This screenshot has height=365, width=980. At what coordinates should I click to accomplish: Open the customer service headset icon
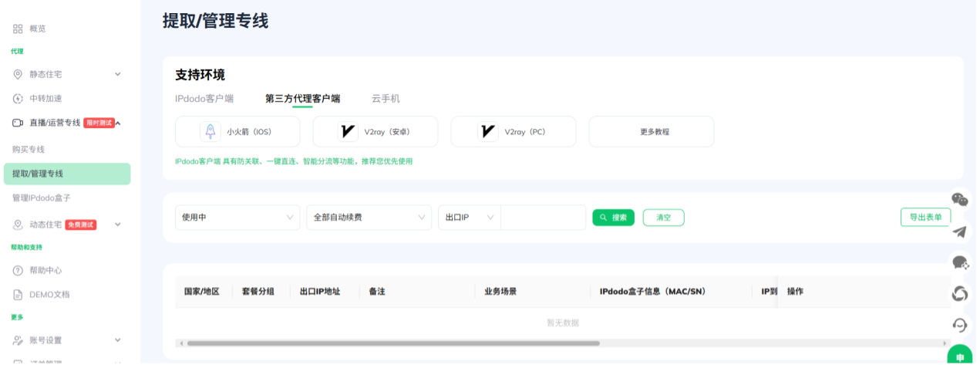pyautogui.click(x=959, y=325)
